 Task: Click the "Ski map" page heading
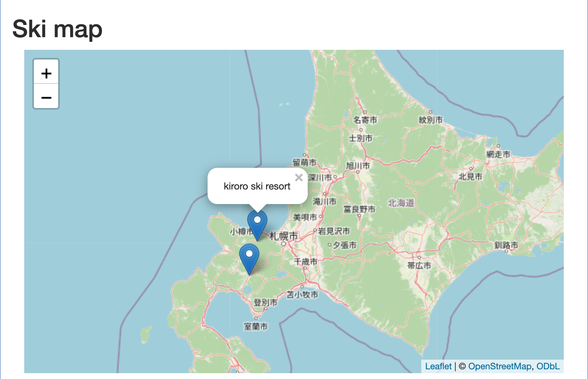click(57, 29)
